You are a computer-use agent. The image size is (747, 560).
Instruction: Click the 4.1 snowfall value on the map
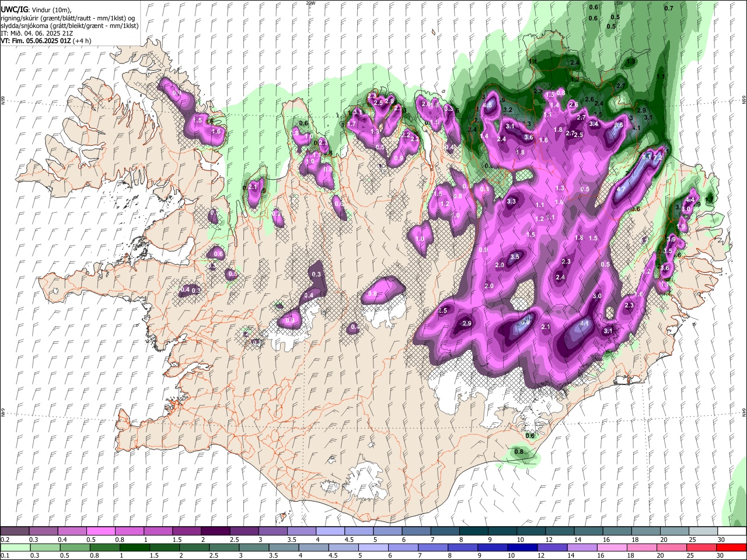[585, 323]
